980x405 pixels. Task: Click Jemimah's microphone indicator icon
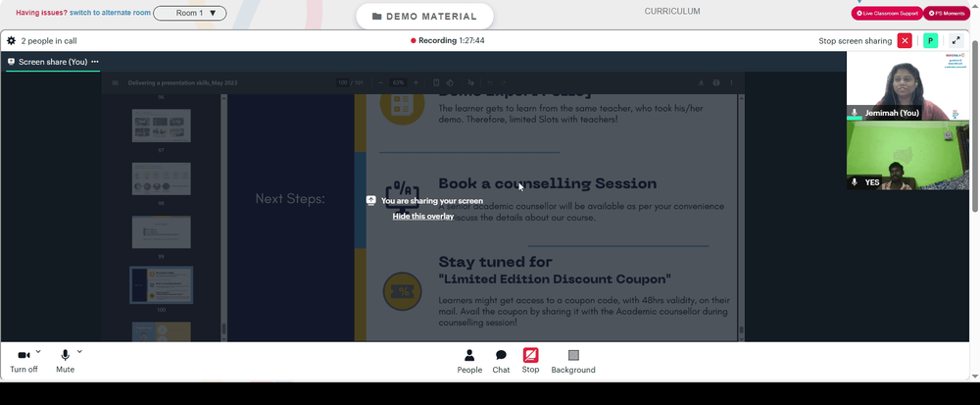855,113
